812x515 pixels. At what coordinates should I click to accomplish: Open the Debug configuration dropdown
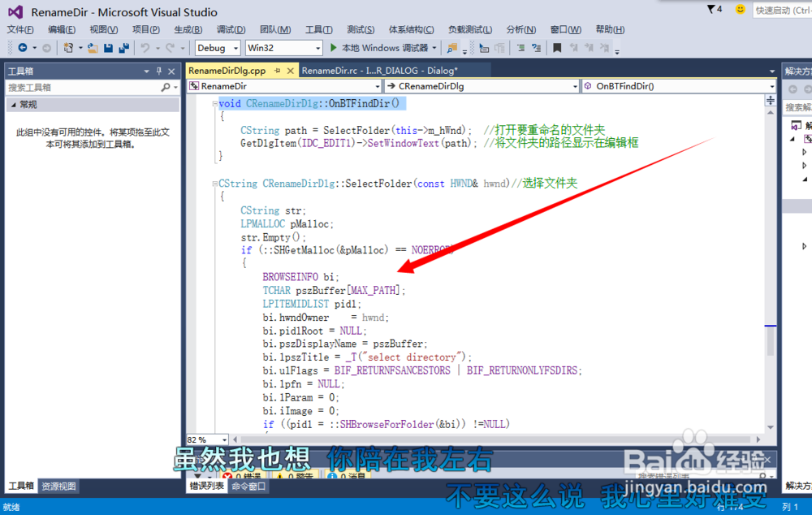[218, 48]
